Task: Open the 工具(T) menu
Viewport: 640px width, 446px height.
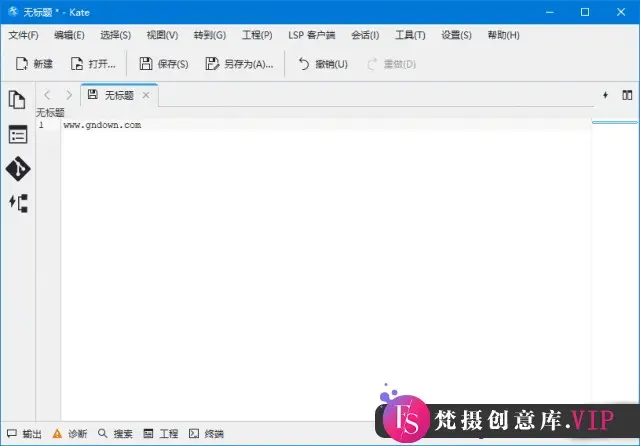Action: (x=410, y=35)
